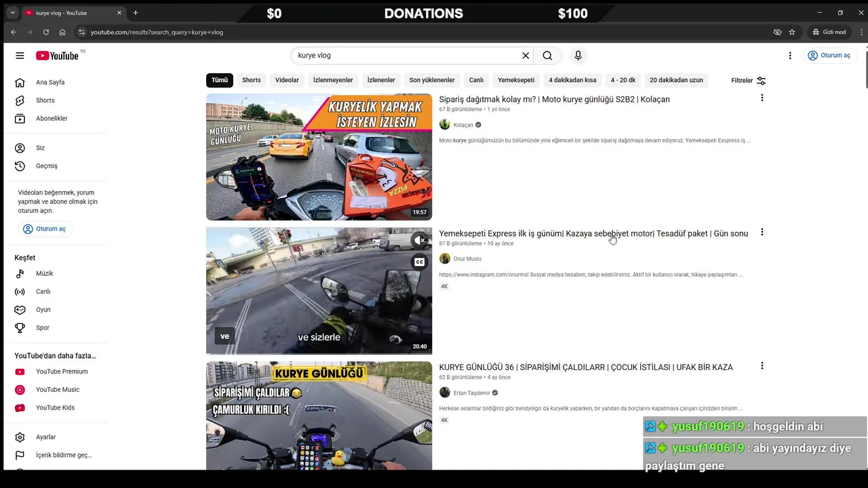Select the Shorts filter chip

[x=252, y=80]
